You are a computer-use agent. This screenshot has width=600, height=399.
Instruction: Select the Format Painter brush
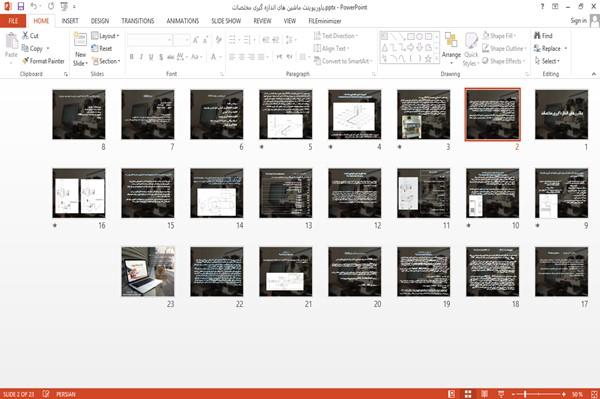25,61
